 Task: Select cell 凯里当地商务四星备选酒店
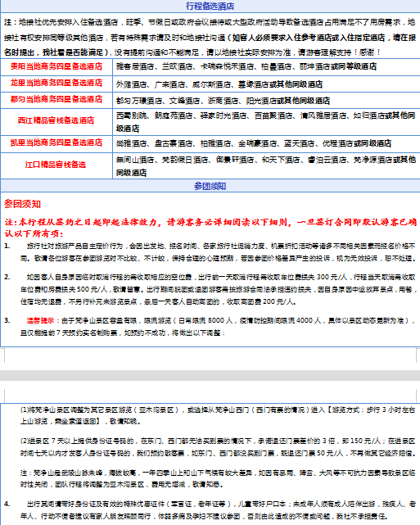pyautogui.click(x=56, y=143)
